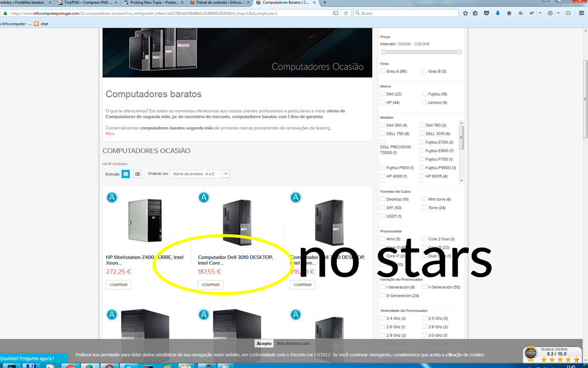The image size is (588, 368).
Task: Check the Mini torre (6) filter
Action: pos(424,199)
